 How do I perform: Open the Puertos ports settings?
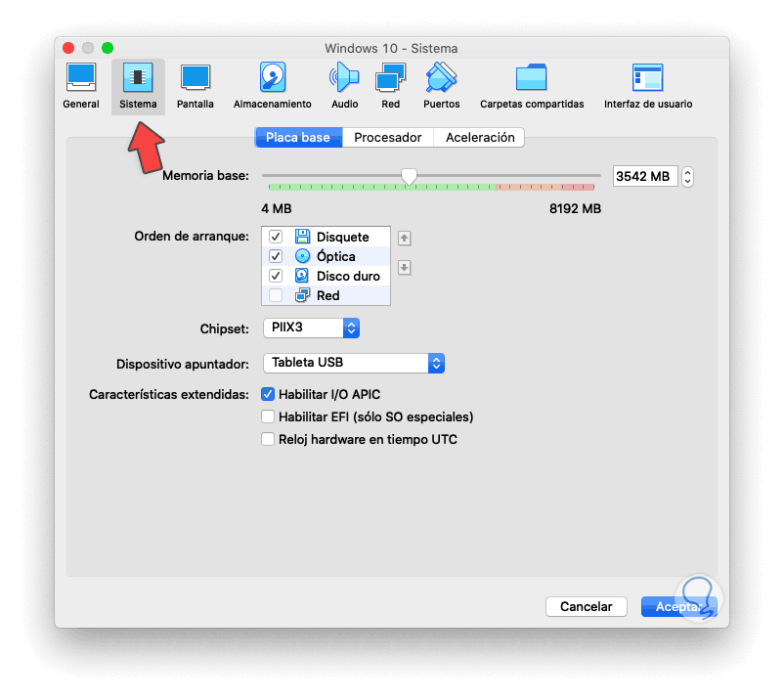tap(442, 86)
